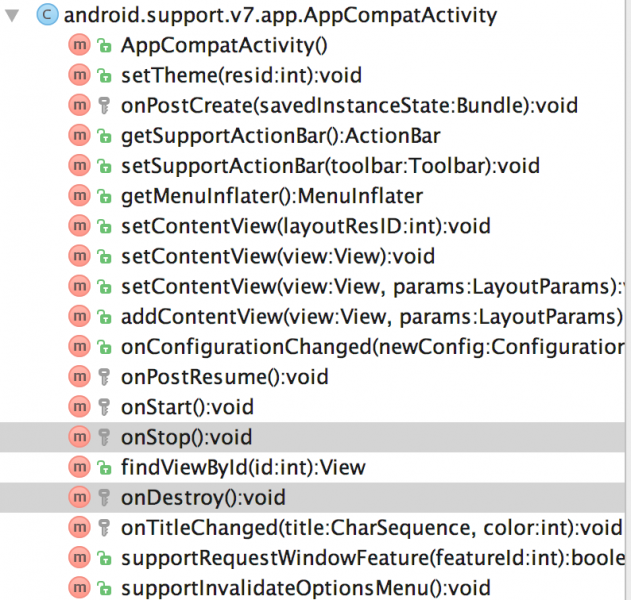Click method icon of supportRequestWindowFeature row
Viewport: 631px width, 600px height.
(79, 558)
